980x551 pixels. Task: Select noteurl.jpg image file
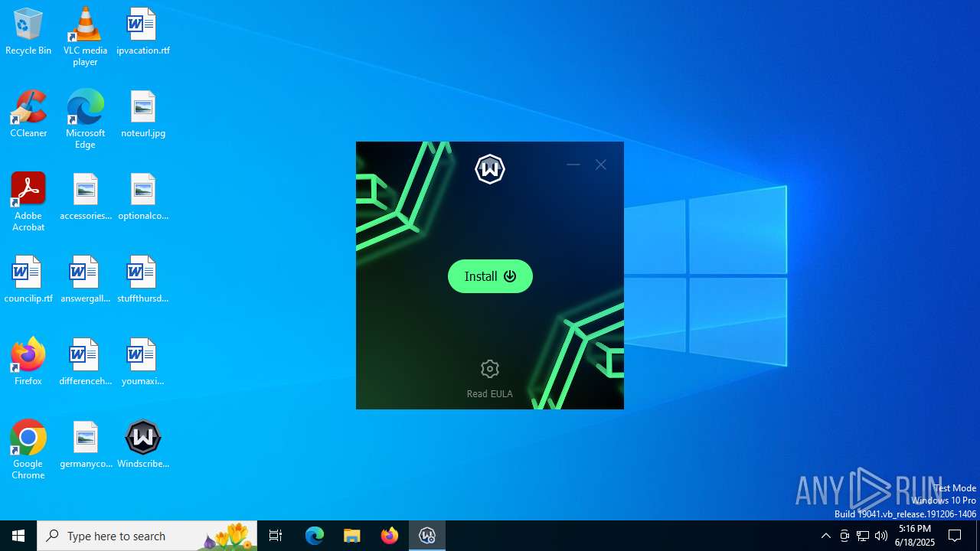pyautogui.click(x=142, y=115)
